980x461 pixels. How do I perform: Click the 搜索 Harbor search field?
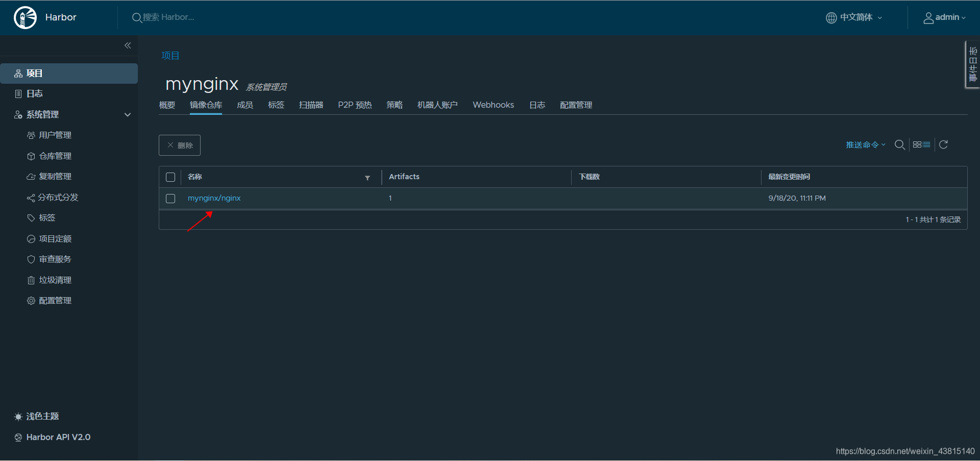point(168,17)
